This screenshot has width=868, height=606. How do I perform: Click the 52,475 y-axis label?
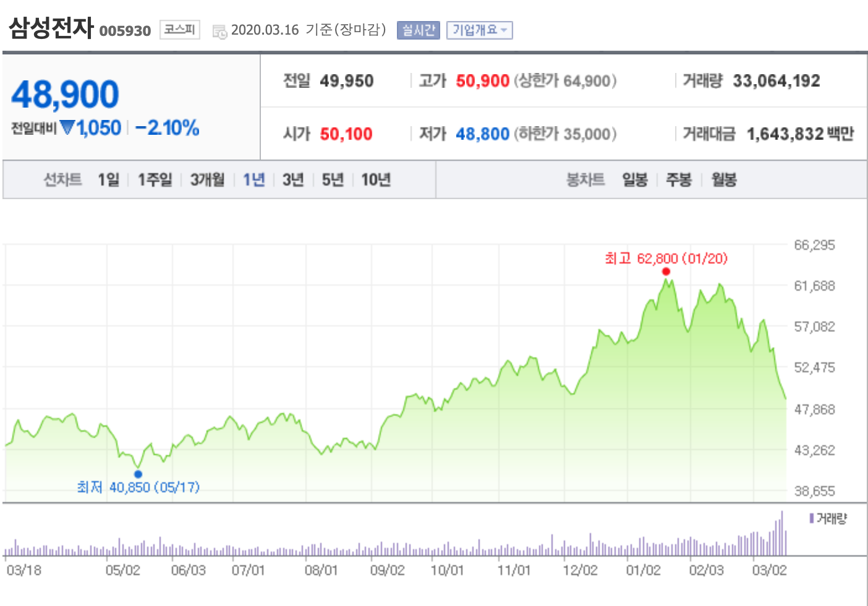click(x=814, y=367)
